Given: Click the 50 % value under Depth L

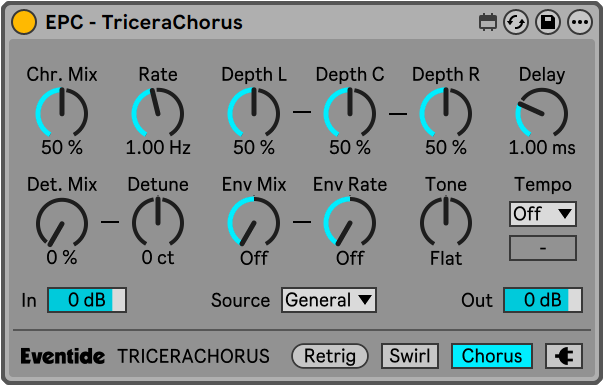Looking at the screenshot, I should (x=254, y=148).
